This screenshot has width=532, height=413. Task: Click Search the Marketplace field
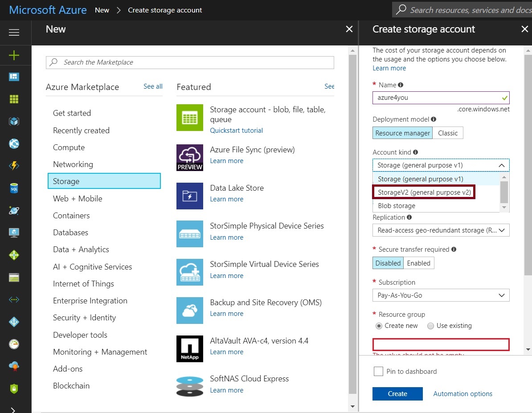pos(190,62)
